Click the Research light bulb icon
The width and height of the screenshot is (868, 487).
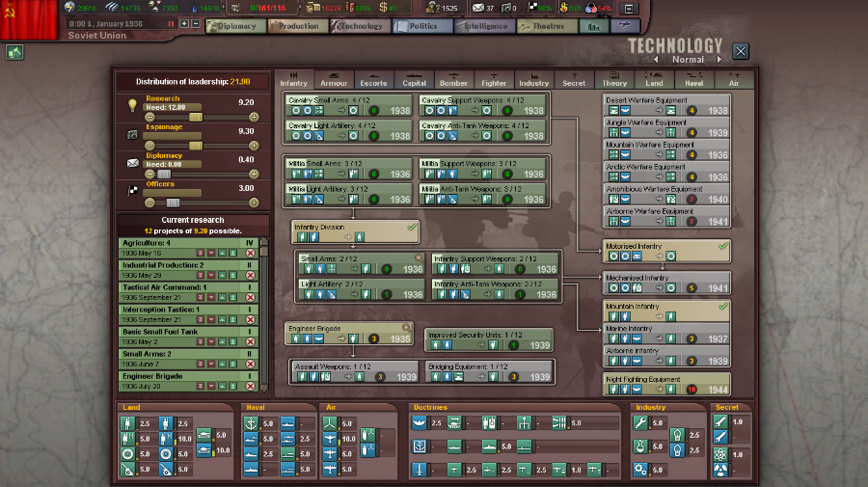coord(132,105)
